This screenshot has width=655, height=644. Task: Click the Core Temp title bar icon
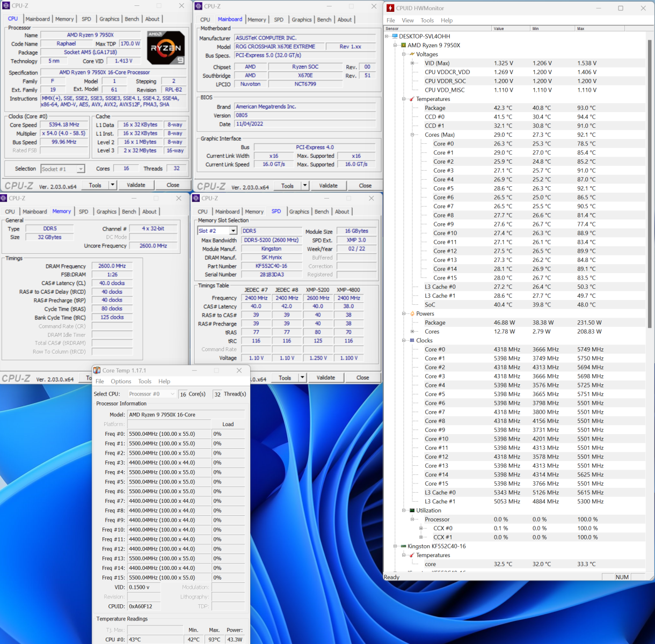[97, 370]
